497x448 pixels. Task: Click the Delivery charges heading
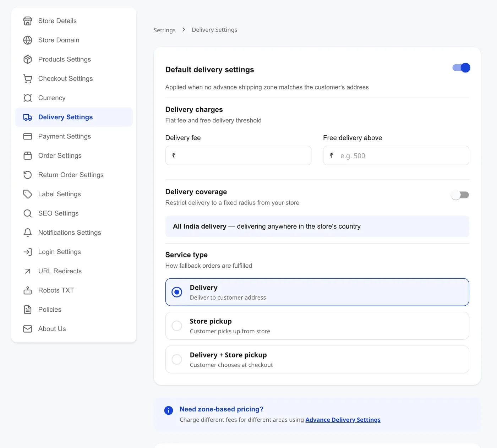point(194,109)
